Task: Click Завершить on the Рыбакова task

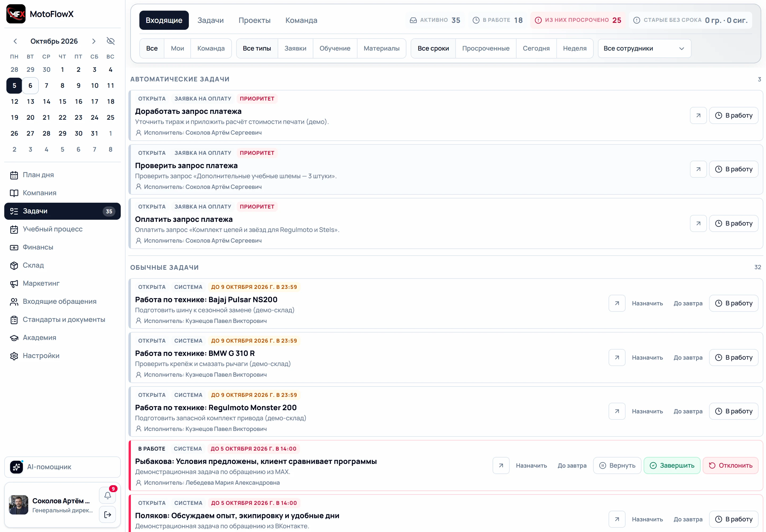Action: pos(672,465)
